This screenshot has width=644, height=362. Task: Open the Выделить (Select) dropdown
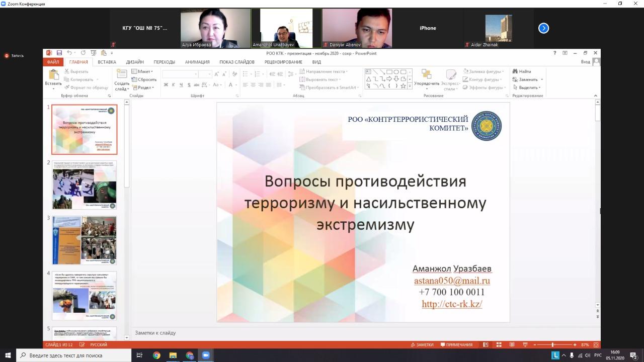(526, 87)
